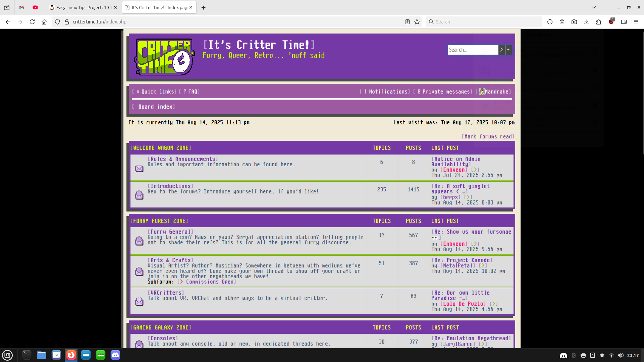Click the Rules & Announcements forum envelope icon
This screenshot has width=644, height=362.
point(139,169)
